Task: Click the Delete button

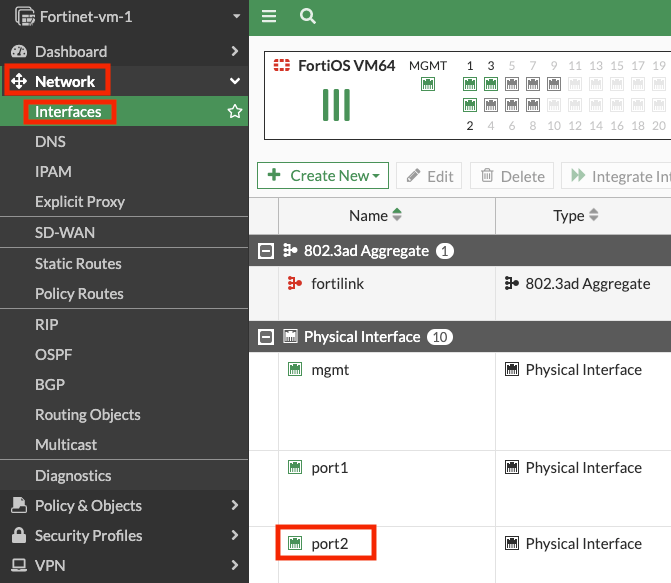Action: coord(511,176)
